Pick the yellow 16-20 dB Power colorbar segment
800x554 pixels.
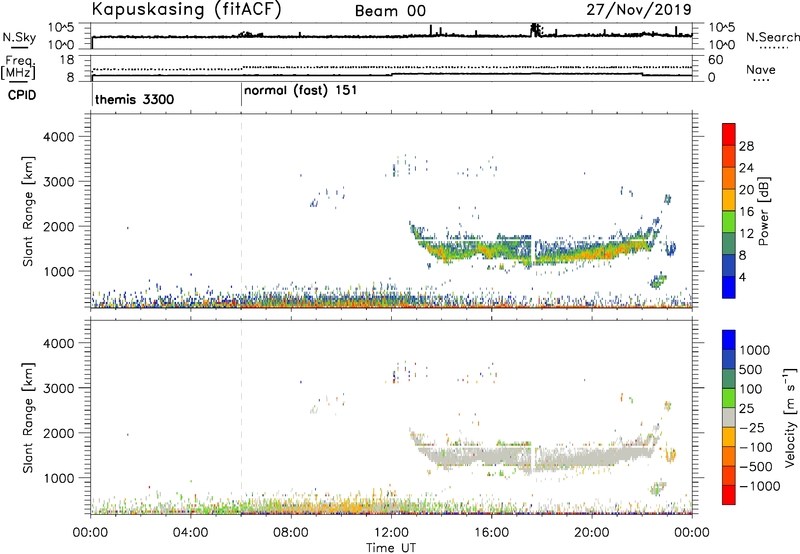coord(729,200)
